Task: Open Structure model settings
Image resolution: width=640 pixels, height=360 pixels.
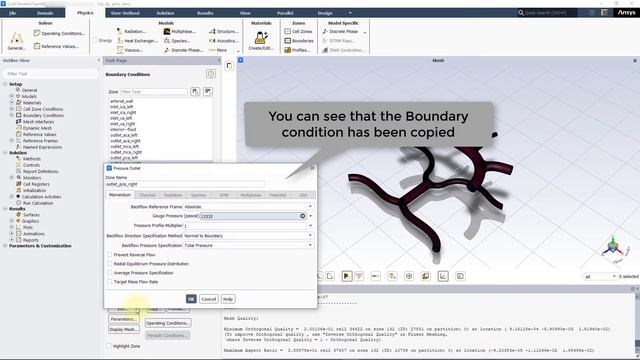Action: tap(224, 31)
